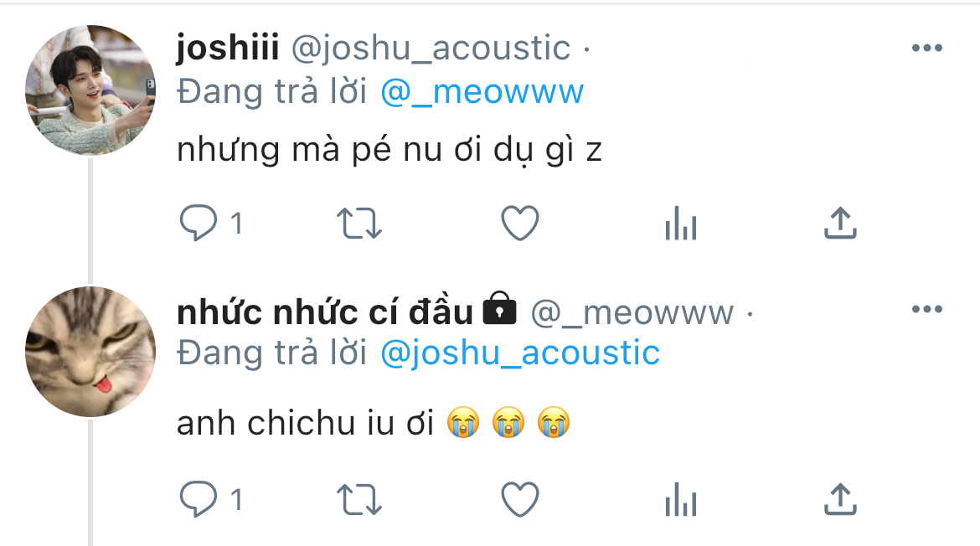Viewport: 980px width, 546px height.
Task: Click the blue @_meowww mention link
Action: (x=482, y=92)
